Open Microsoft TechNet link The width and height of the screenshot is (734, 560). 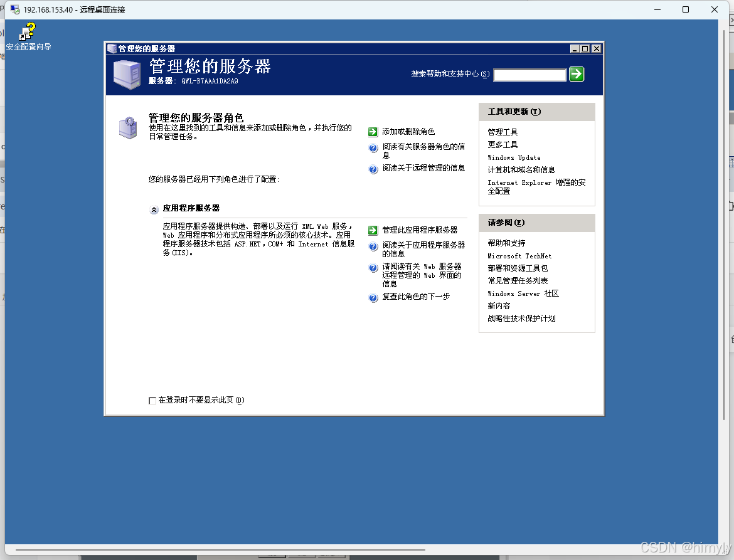[519, 256]
